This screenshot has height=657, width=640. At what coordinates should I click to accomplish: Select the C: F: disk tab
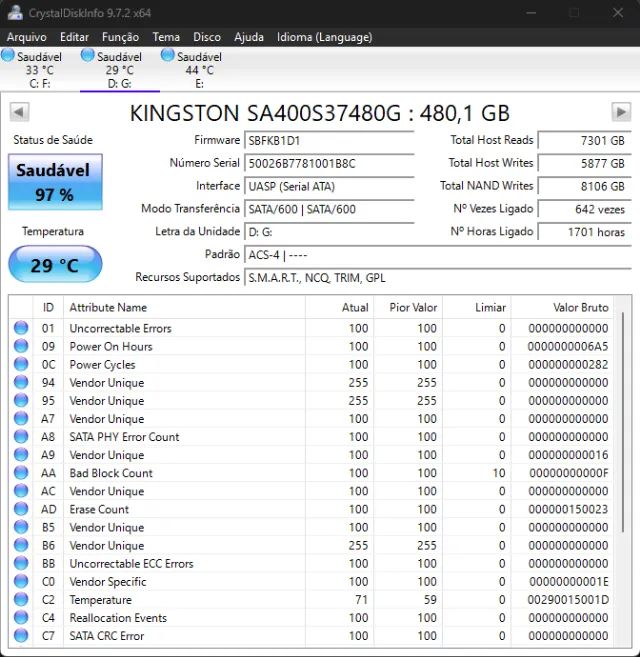40,70
